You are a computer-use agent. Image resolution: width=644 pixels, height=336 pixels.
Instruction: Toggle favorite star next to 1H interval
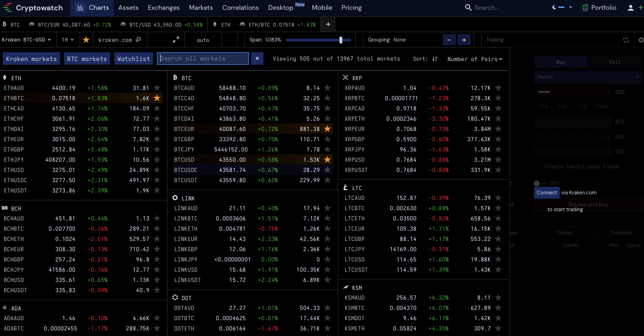point(86,40)
